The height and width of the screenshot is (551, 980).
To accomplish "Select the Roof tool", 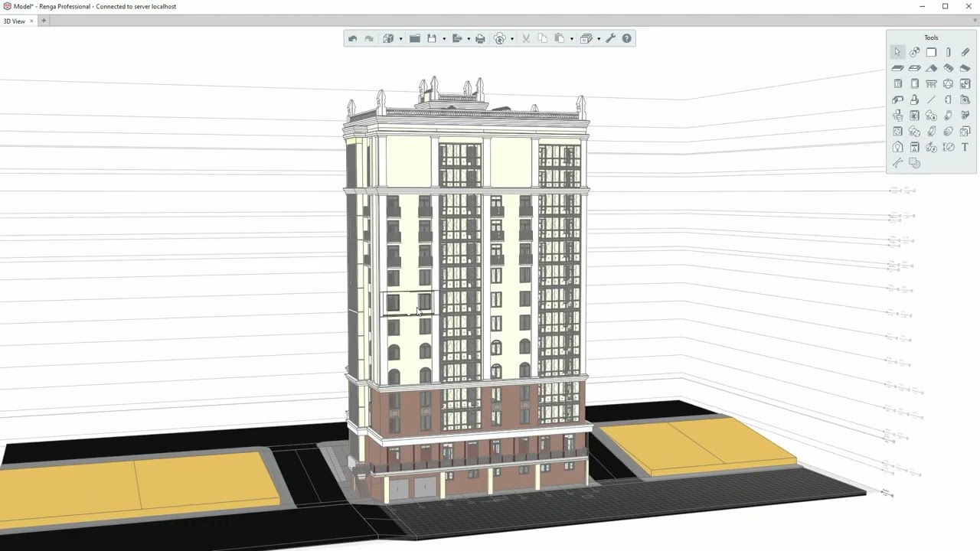I will pos(931,68).
